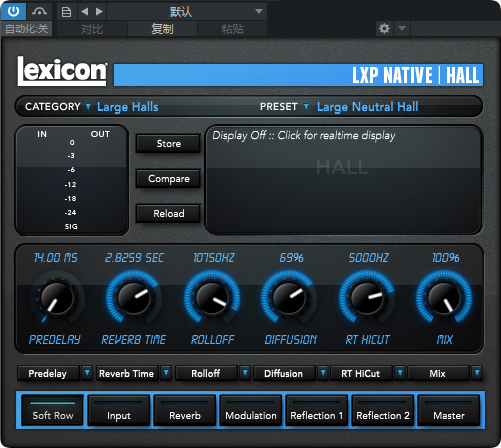The width and height of the screenshot is (501, 448).
Task: Click the 10750HZ rolloff value
Action: (214, 258)
